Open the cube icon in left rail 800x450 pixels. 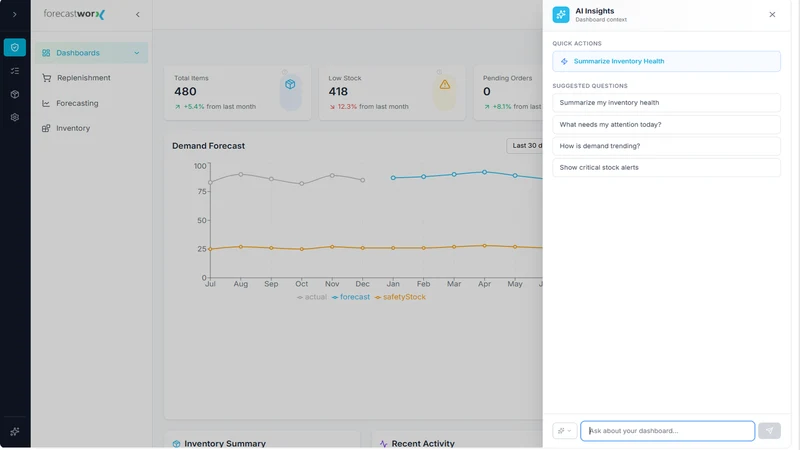(x=15, y=94)
